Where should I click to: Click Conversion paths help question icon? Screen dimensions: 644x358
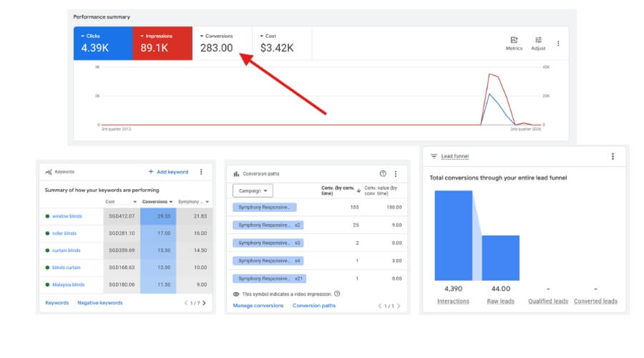click(x=383, y=173)
